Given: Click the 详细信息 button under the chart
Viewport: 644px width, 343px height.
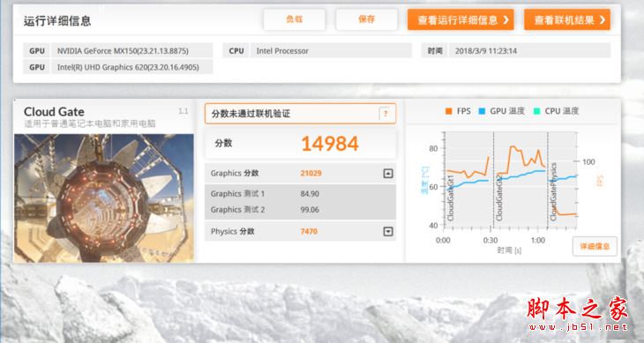Looking at the screenshot, I should [595, 246].
